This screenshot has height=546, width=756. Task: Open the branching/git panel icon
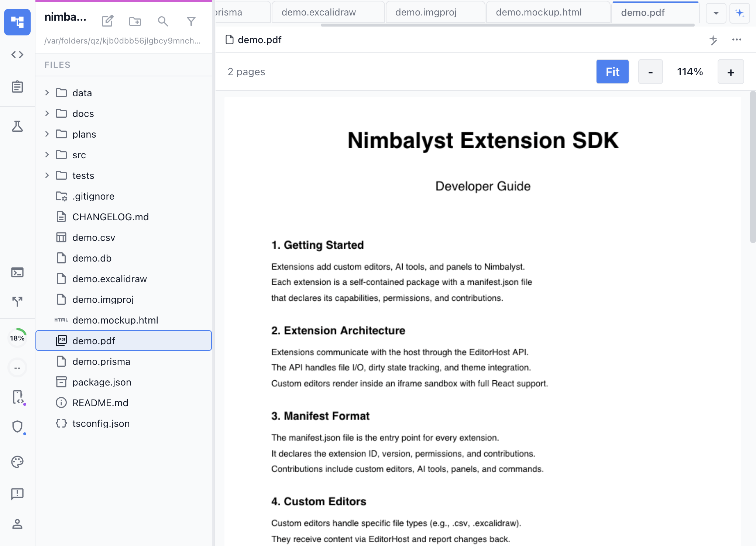point(17,302)
